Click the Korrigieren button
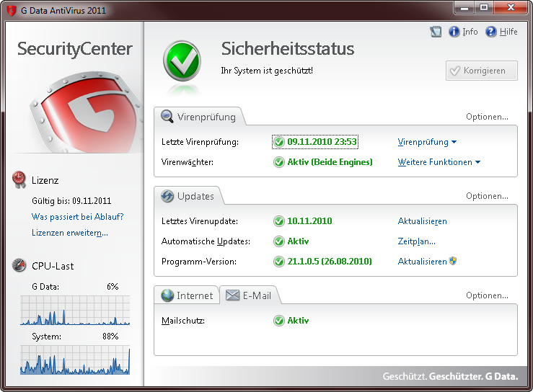 point(482,71)
